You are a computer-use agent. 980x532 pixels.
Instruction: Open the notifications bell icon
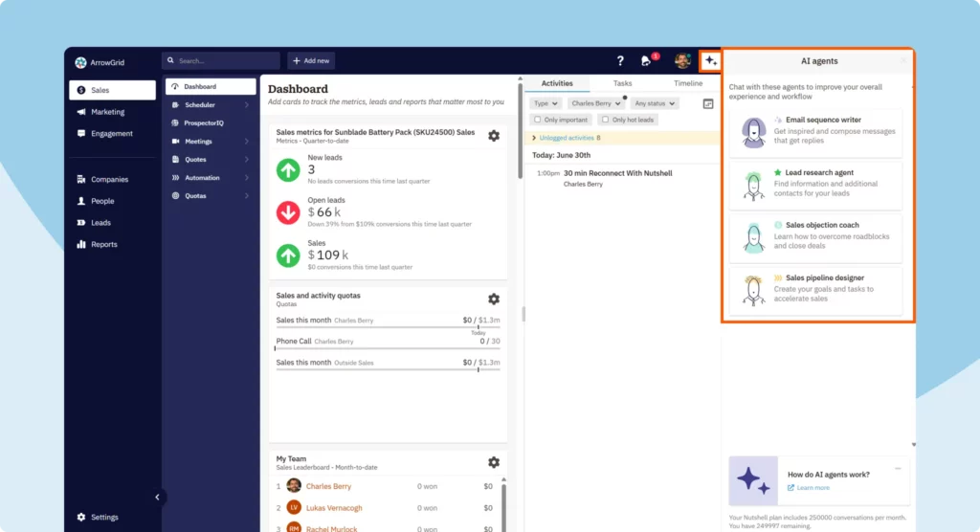[x=647, y=61]
